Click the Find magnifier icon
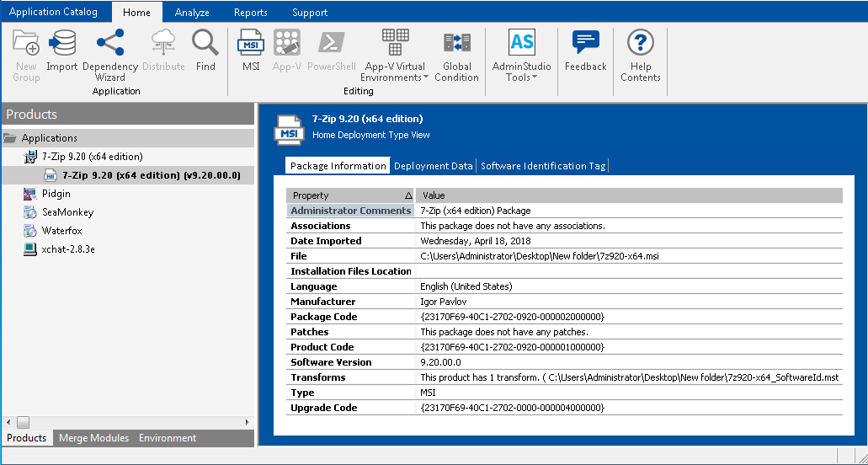Viewport: 868px width, 465px height. [x=205, y=50]
